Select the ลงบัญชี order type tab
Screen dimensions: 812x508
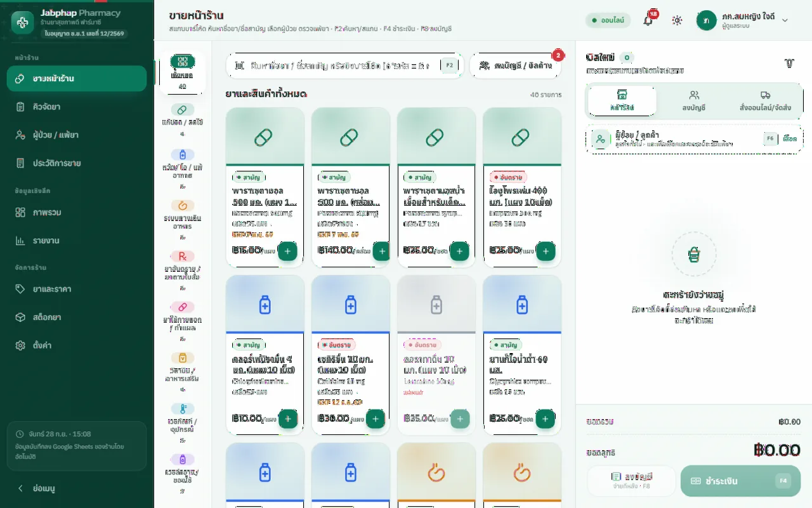(694, 101)
